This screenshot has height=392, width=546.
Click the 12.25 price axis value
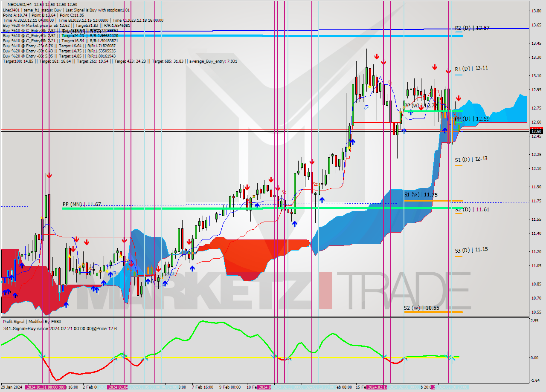[x=536, y=155]
